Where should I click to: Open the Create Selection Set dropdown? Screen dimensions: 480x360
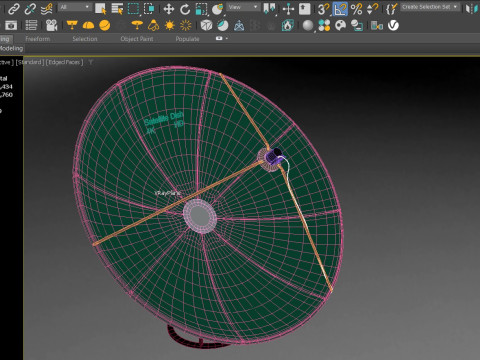coord(430,7)
